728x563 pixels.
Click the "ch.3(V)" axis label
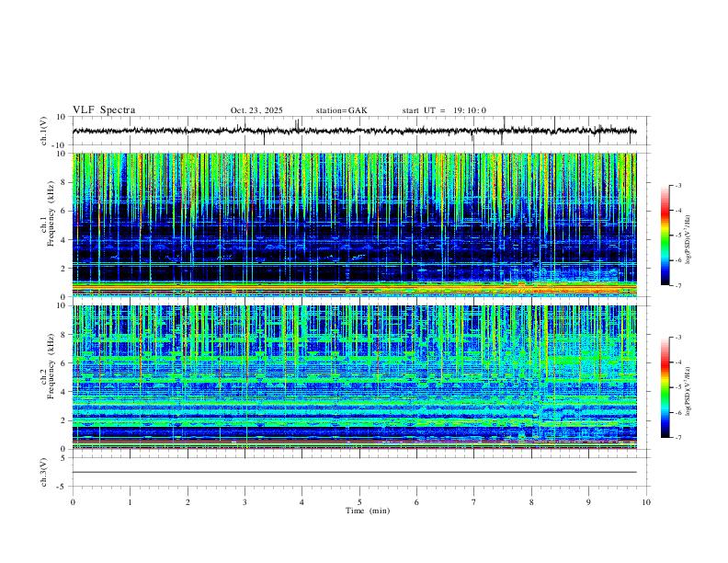pyautogui.click(x=44, y=472)
